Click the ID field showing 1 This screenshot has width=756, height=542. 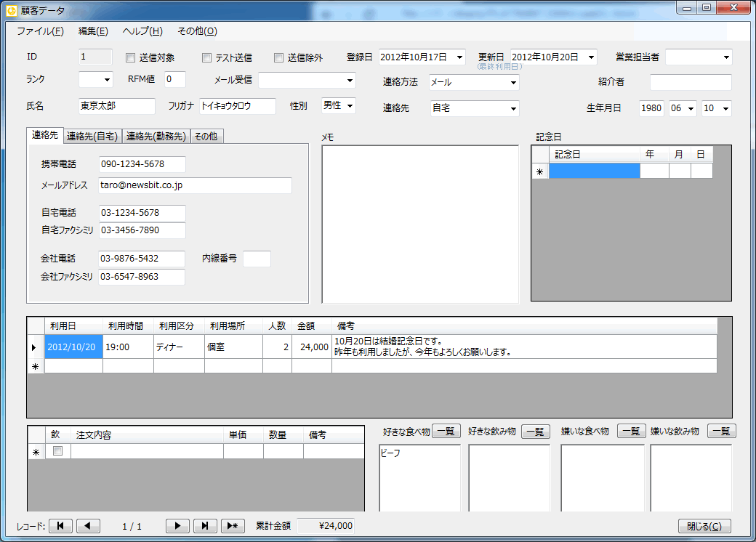point(95,57)
